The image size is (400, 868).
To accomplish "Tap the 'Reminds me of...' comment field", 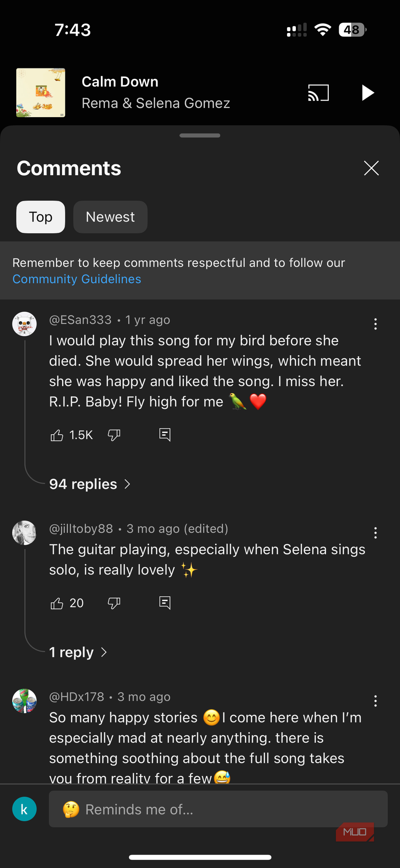I will [x=218, y=809].
